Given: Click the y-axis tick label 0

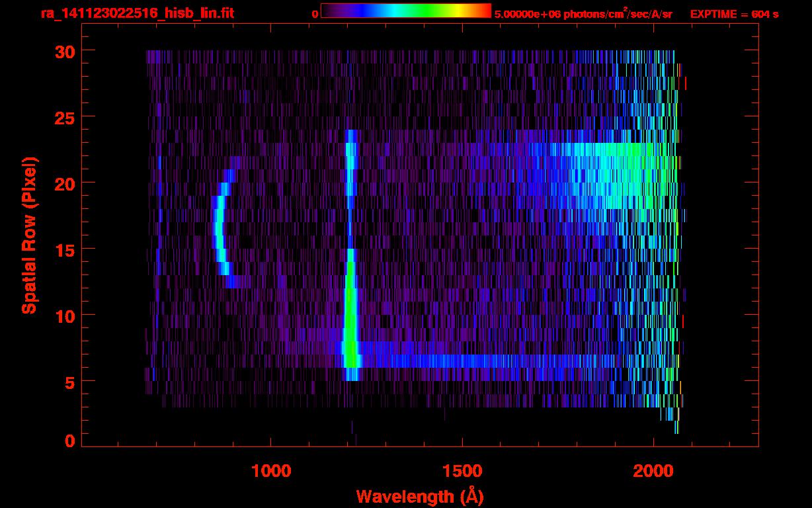Looking at the screenshot, I should (x=69, y=441).
